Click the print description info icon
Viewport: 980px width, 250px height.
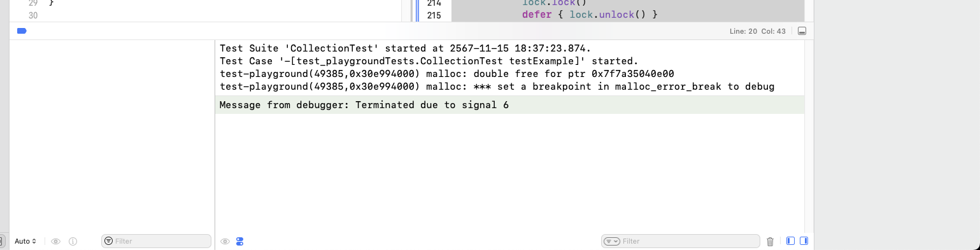click(73, 242)
